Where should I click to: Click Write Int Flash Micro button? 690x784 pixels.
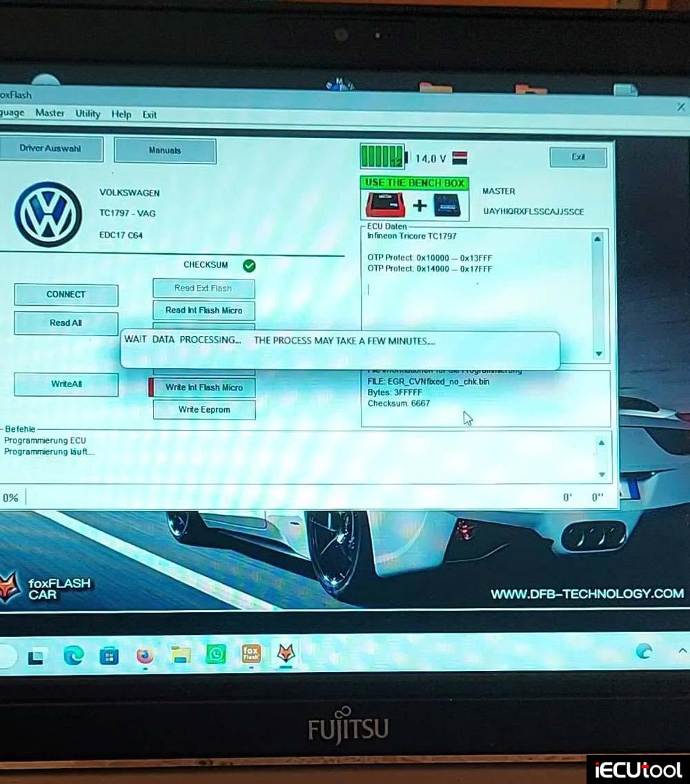[204, 387]
